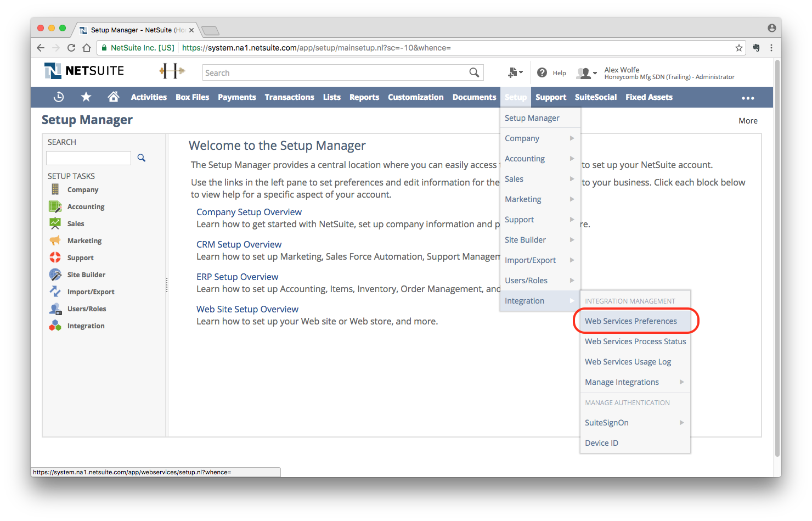Bookmark this page with star icon

click(739, 48)
